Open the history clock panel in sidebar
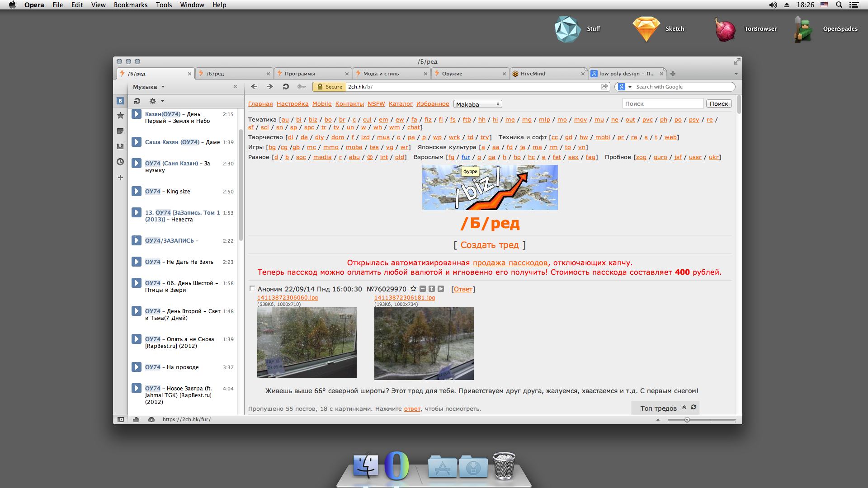The image size is (868, 488). click(x=120, y=162)
